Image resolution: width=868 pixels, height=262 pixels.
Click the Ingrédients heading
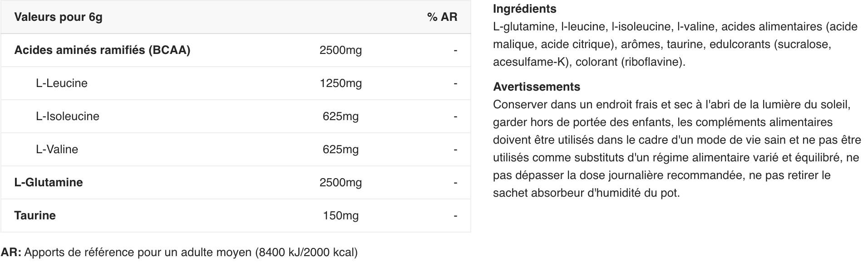pyautogui.click(x=524, y=9)
